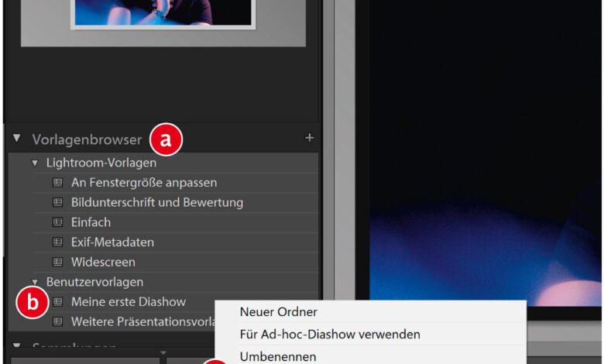Toggle the Sammlungen panel disclosure triangle
This screenshot has width=604, height=364.
[16, 345]
